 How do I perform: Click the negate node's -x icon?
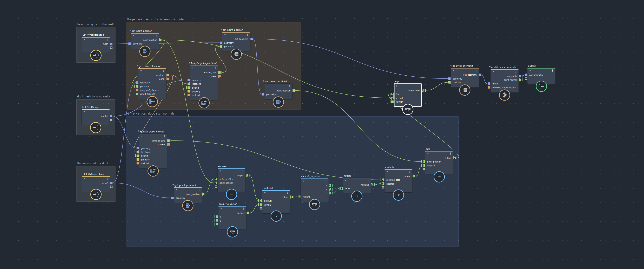(x=357, y=196)
